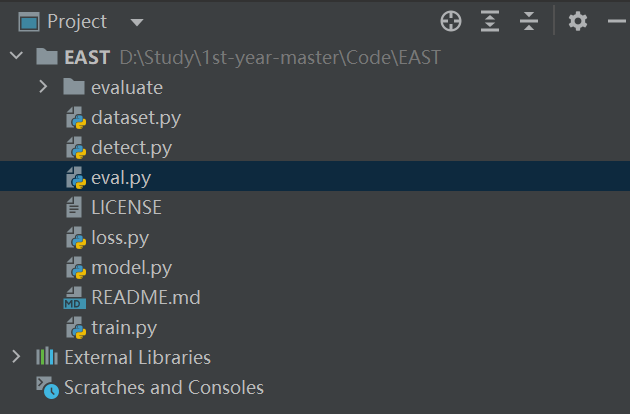The height and width of the screenshot is (414, 630).
Task: Click the Scratches and Consoles icon
Action: coord(47,387)
